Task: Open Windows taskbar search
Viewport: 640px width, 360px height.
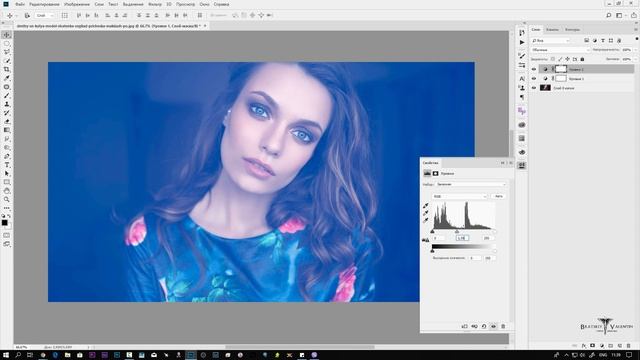Action: [x=18, y=355]
